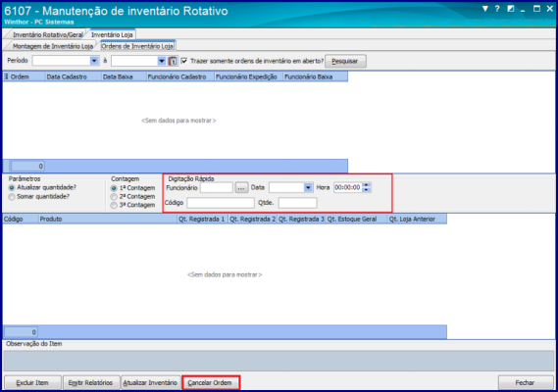Minimize the 6107 window
This screenshot has width=558, height=392.
523,10
